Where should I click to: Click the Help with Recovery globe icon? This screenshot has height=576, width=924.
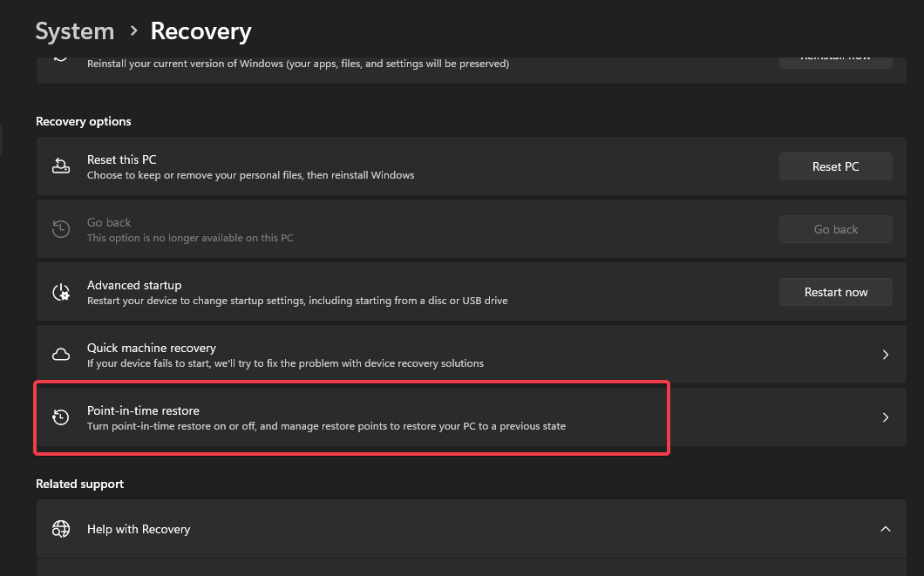[61, 529]
